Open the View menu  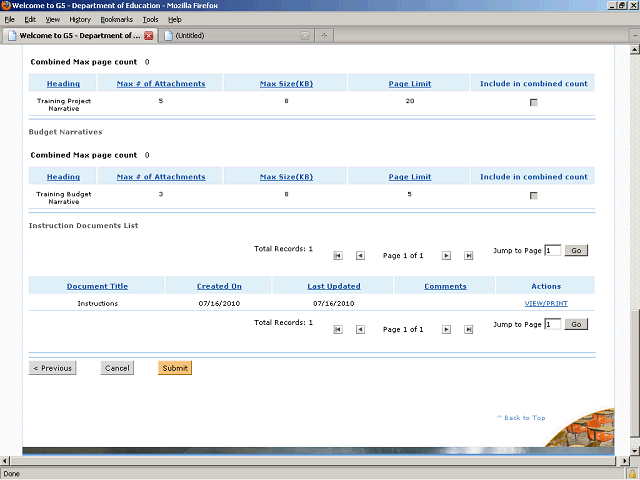53,19
